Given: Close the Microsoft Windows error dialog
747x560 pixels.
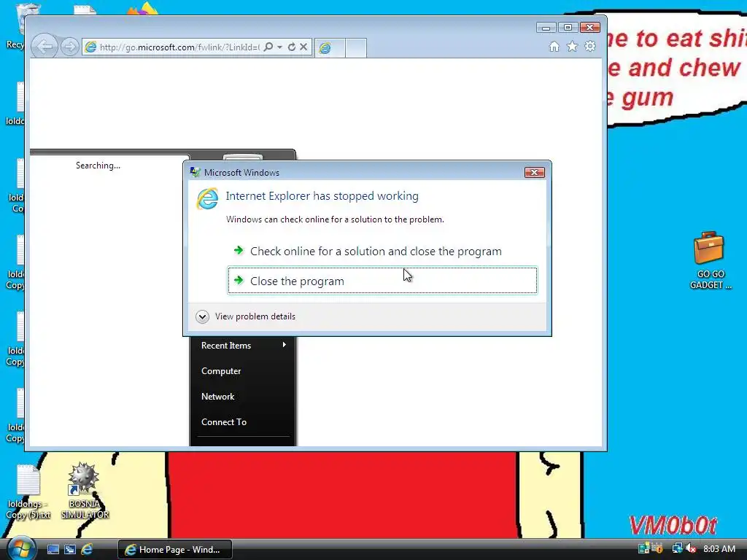Looking at the screenshot, I should pos(534,172).
